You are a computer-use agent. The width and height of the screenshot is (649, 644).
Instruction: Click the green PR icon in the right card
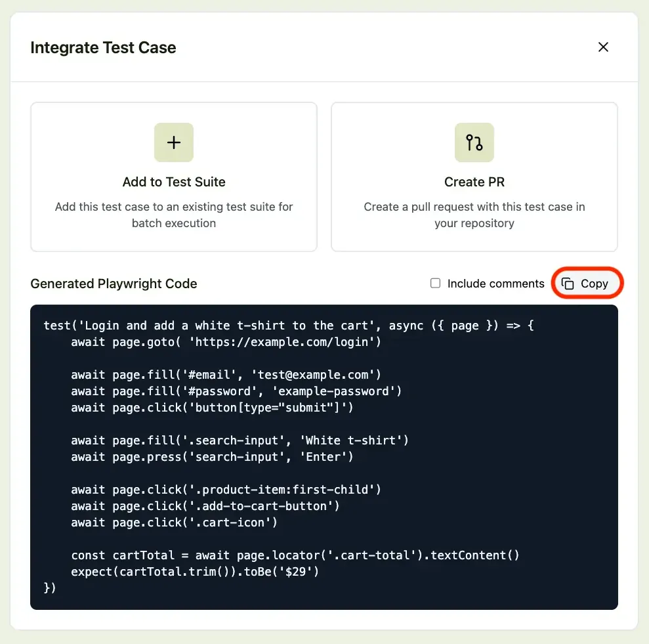[x=474, y=142]
